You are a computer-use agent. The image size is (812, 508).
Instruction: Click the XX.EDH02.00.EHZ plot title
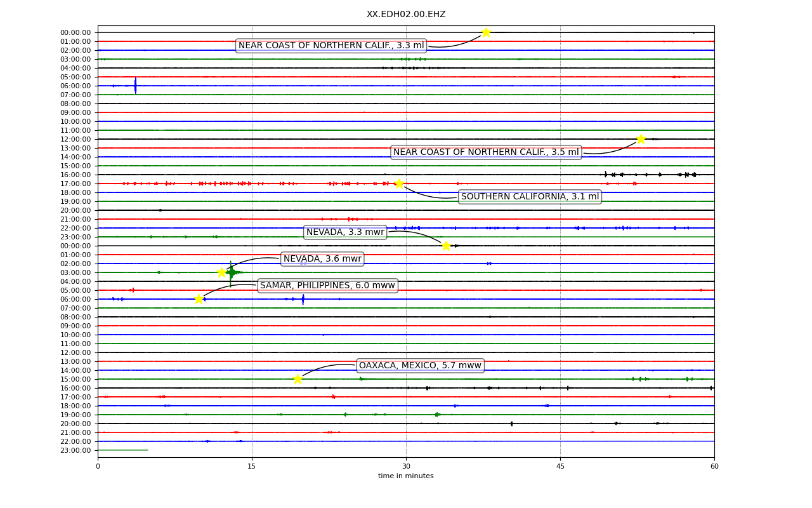tap(406, 14)
